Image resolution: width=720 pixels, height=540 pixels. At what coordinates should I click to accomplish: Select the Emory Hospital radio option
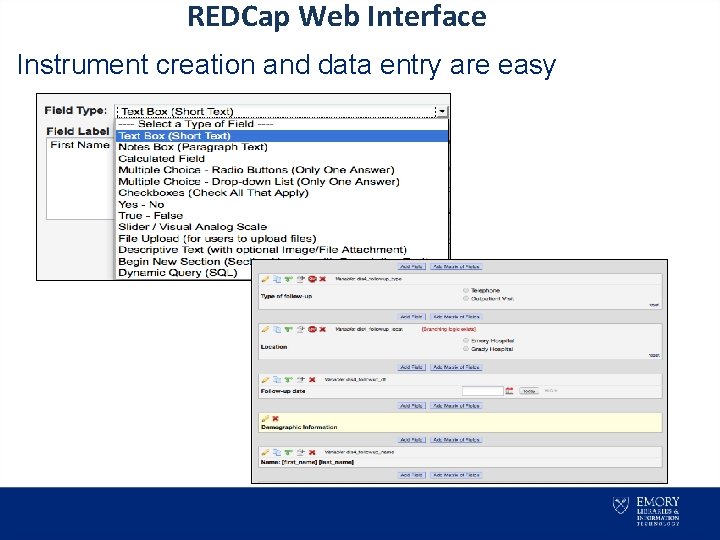(466, 341)
